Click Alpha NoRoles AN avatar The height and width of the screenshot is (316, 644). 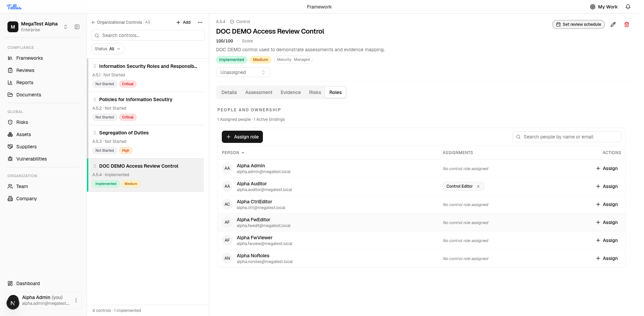tap(227, 258)
